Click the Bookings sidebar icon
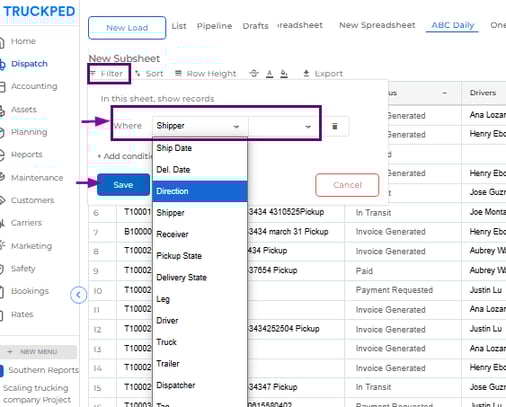 2,292
